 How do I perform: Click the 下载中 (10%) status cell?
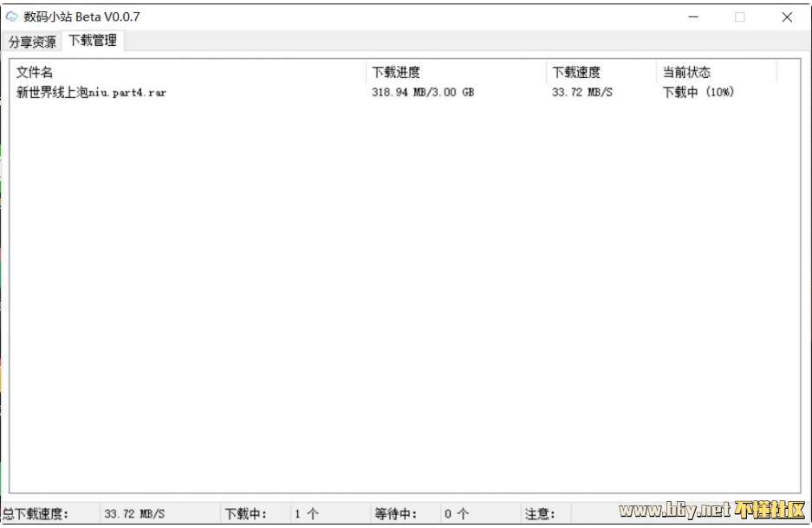coord(698,93)
